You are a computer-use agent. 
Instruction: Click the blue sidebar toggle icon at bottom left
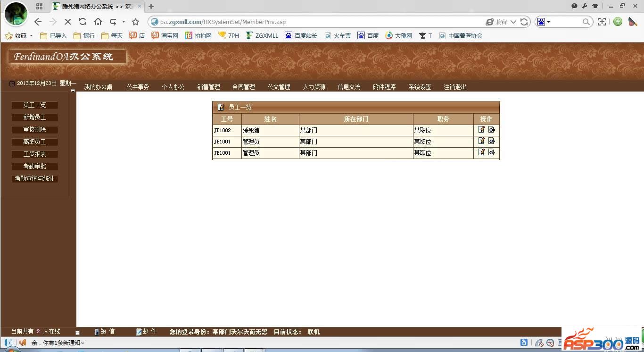[8, 343]
